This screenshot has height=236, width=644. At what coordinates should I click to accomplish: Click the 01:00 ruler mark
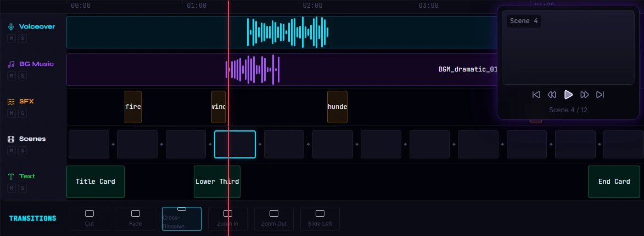click(x=197, y=6)
